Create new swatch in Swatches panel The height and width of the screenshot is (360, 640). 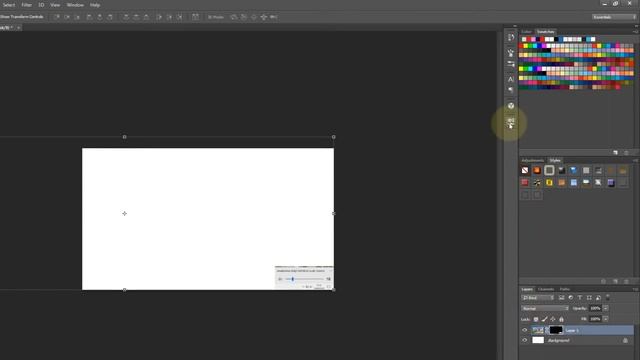coord(616,153)
